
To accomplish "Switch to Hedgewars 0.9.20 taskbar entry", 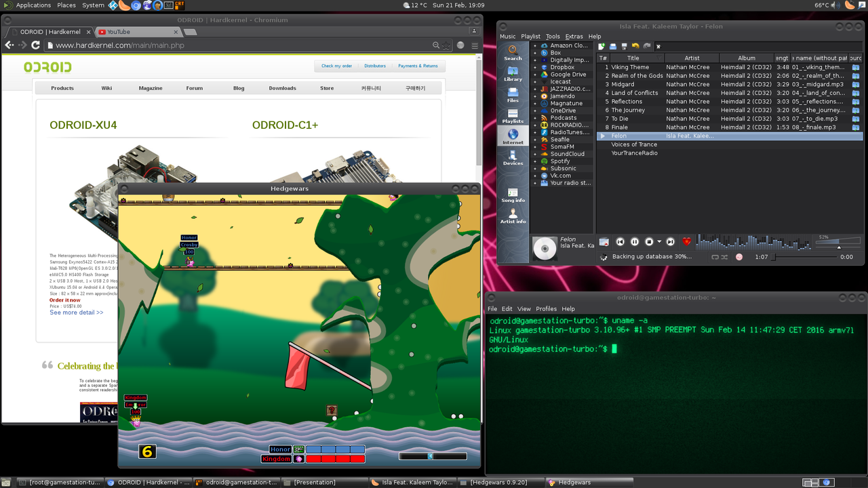I will click(502, 483).
